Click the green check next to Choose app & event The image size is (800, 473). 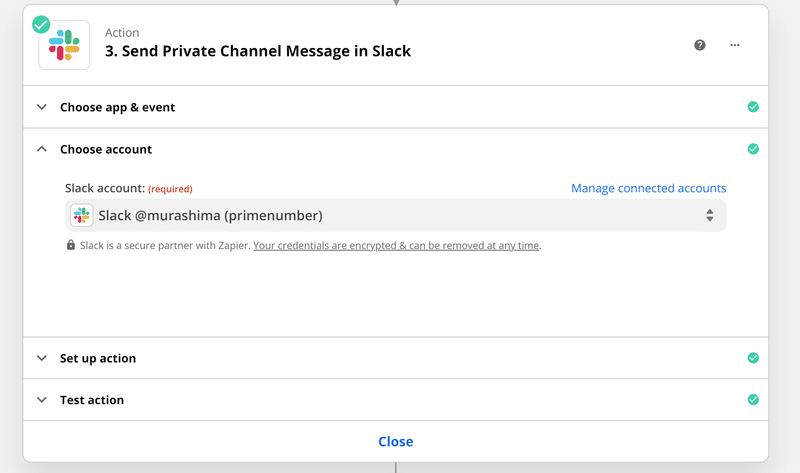point(753,107)
